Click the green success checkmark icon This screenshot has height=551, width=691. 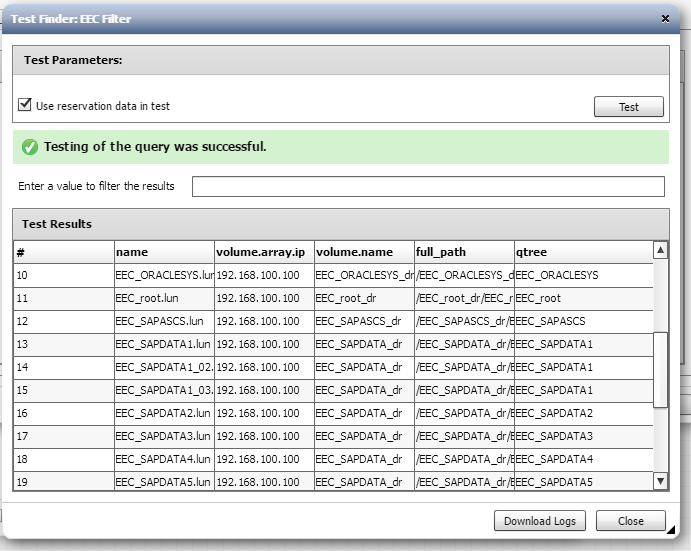tap(30, 147)
